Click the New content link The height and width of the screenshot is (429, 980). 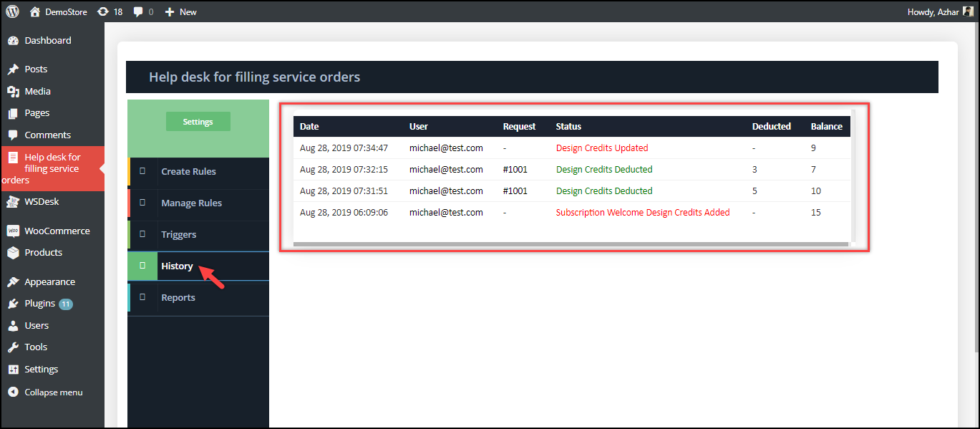[x=188, y=12]
